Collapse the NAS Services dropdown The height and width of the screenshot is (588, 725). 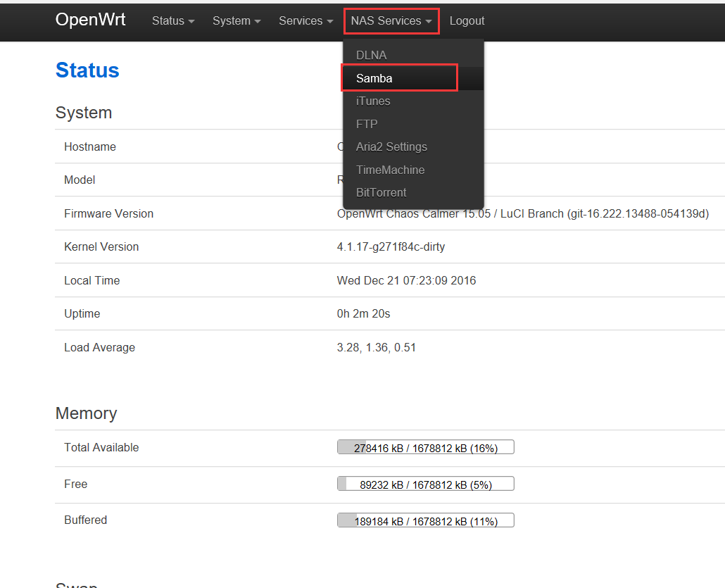point(391,21)
